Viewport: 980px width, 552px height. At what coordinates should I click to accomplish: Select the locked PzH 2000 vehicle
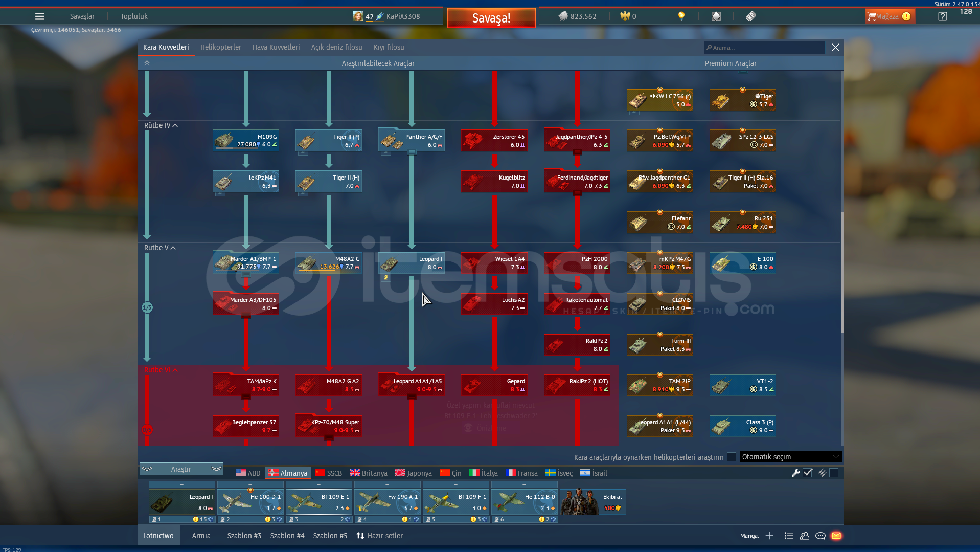[x=577, y=263]
